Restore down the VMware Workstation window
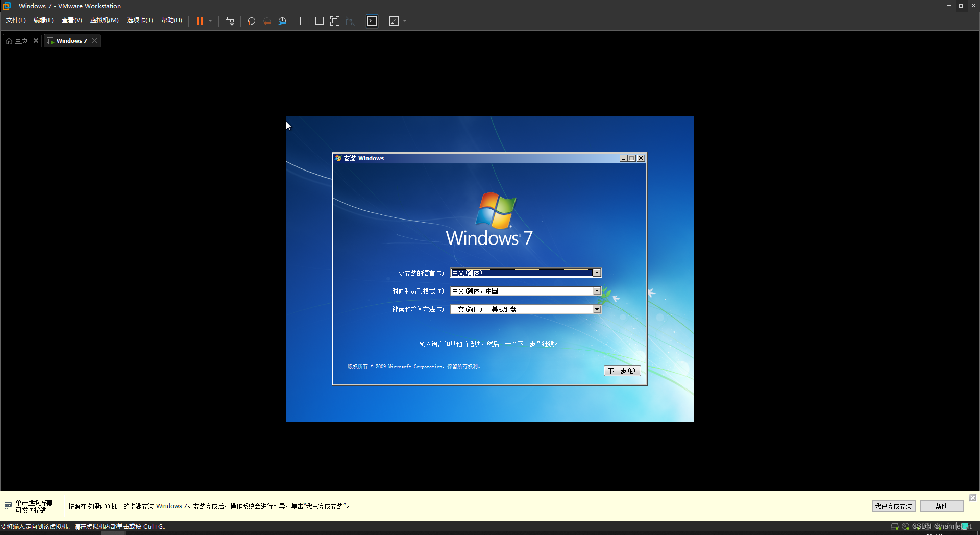 point(961,6)
